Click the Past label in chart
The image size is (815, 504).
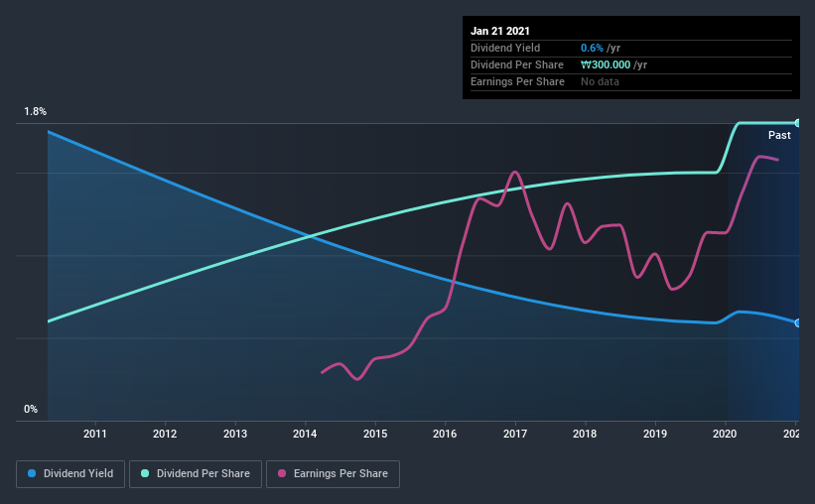pyautogui.click(x=779, y=135)
